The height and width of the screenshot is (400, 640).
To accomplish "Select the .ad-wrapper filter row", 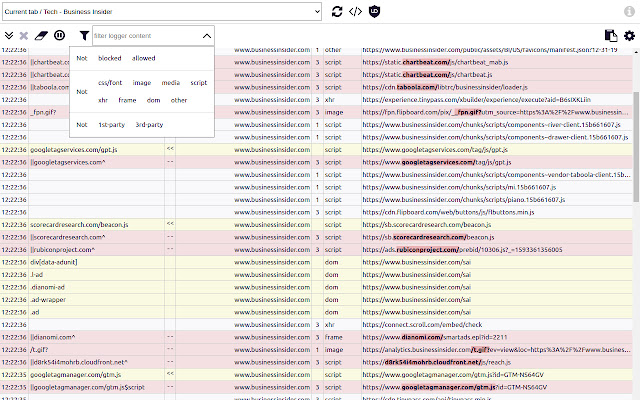I will pyautogui.click(x=96, y=300).
